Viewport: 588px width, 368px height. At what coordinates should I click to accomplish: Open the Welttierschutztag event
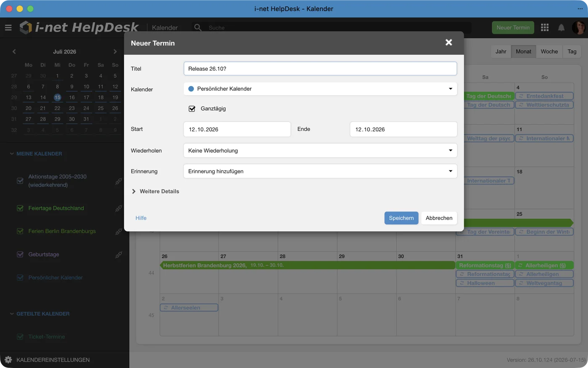544,105
